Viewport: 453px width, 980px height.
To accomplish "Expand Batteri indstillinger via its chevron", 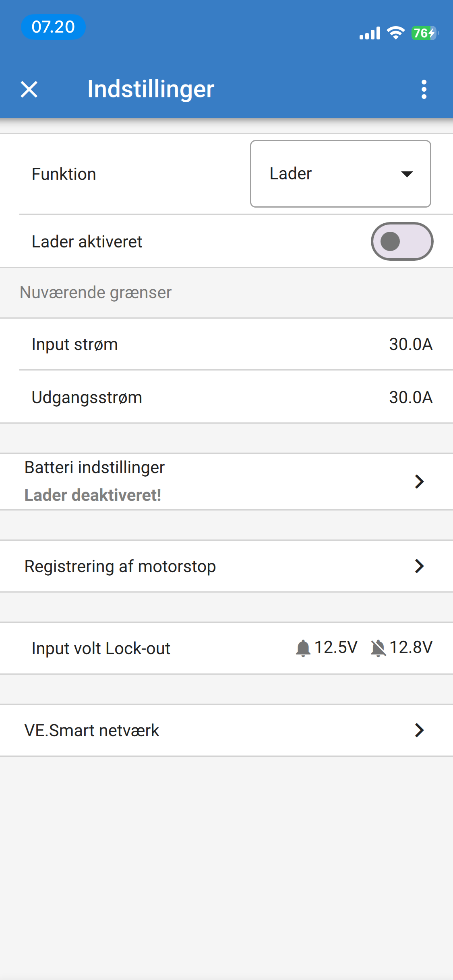I will tap(419, 482).
